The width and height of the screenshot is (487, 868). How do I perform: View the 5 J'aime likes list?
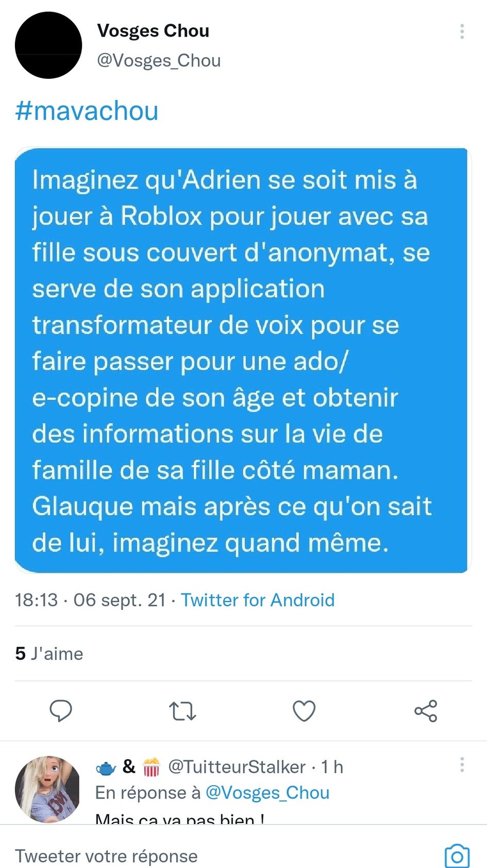tap(49, 653)
